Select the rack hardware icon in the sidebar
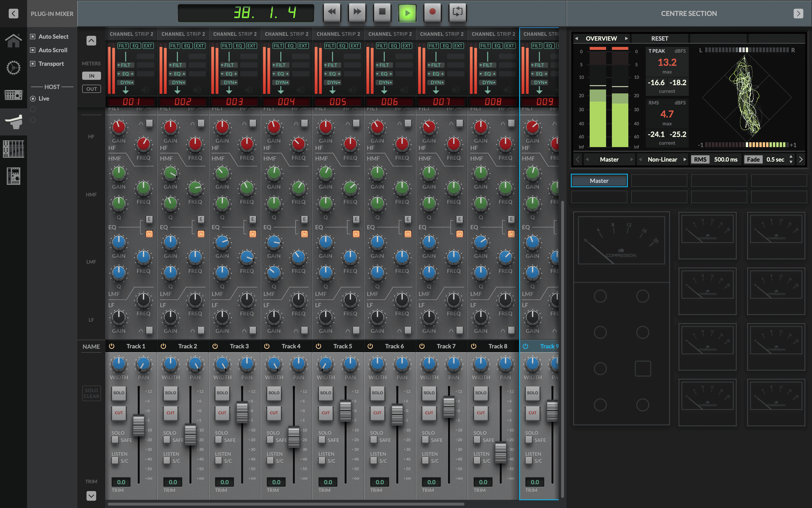This screenshot has width=812, height=508. click(14, 95)
